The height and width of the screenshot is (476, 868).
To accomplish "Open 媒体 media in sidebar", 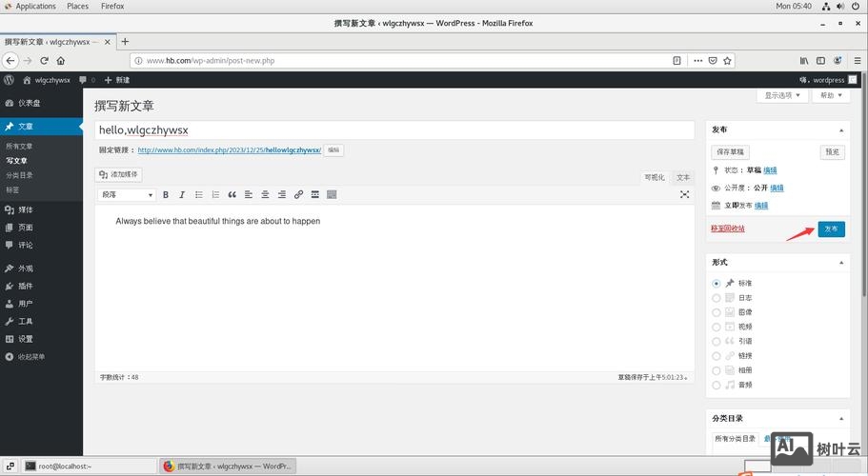I will (x=41, y=209).
